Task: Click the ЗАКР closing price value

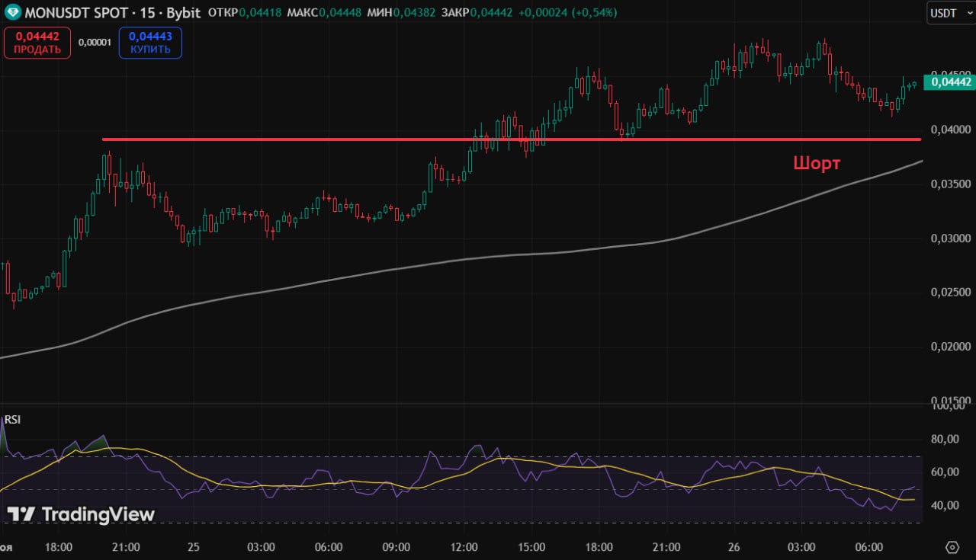Action: pos(499,13)
